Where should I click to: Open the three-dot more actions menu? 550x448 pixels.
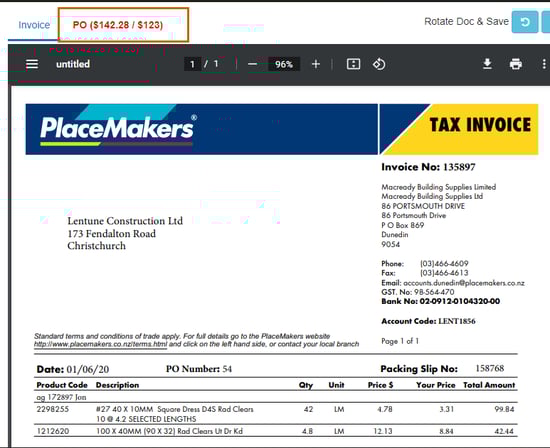pyautogui.click(x=544, y=64)
